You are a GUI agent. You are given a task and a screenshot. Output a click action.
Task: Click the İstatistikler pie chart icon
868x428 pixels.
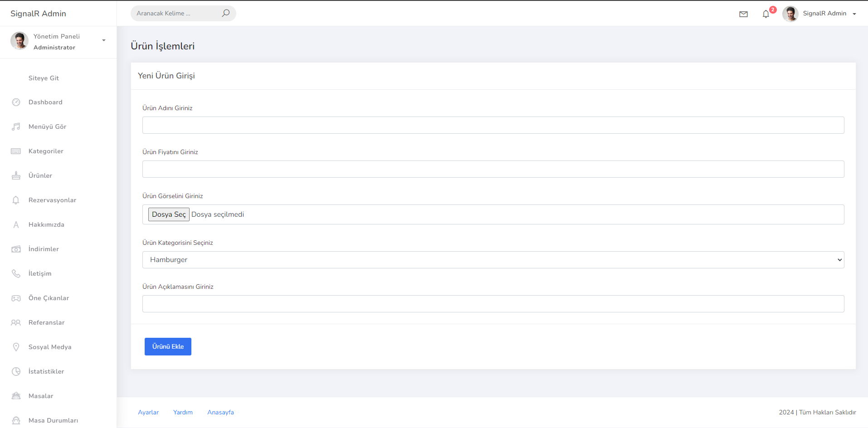click(16, 371)
